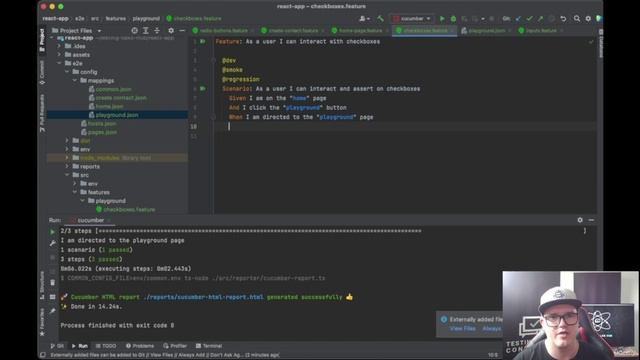
Task: Select playground.json in project tree
Action: pos(117,115)
